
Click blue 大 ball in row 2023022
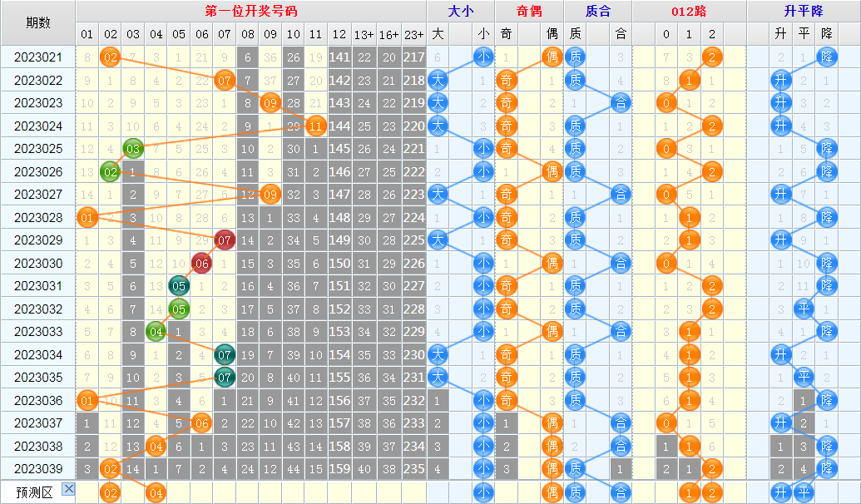(438, 80)
